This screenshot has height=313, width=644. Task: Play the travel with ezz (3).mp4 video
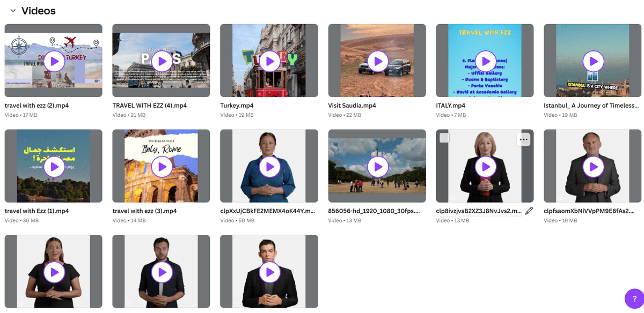(x=162, y=167)
